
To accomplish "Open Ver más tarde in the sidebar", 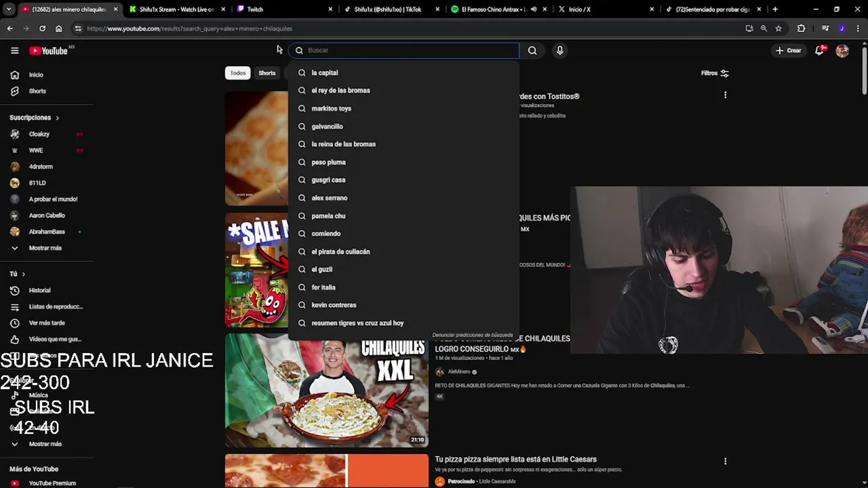I will pyautogui.click(x=47, y=323).
